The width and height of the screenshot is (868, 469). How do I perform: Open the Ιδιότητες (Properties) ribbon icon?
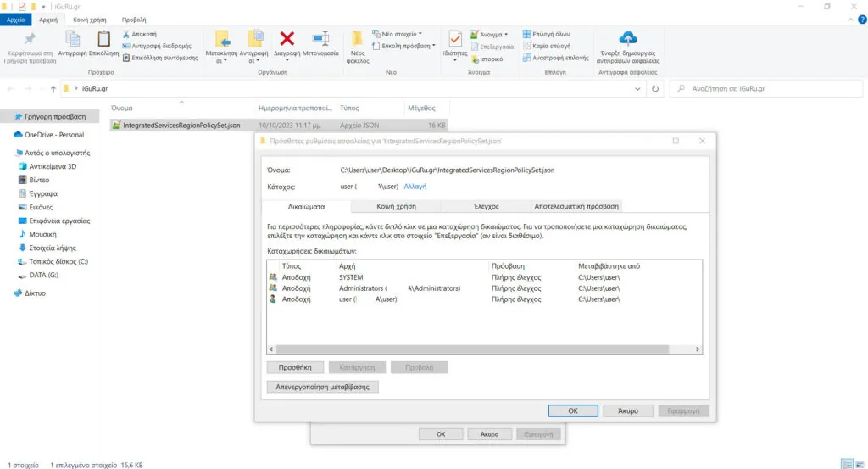tap(455, 41)
